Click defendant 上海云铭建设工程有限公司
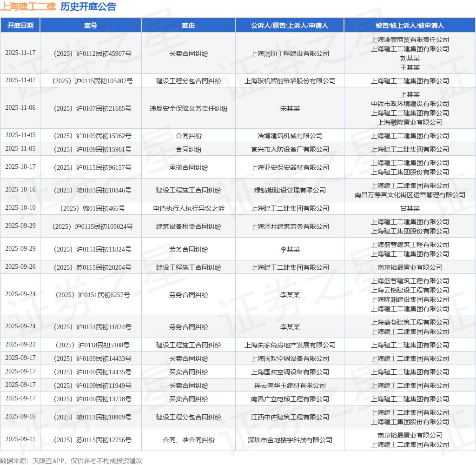 410,290
